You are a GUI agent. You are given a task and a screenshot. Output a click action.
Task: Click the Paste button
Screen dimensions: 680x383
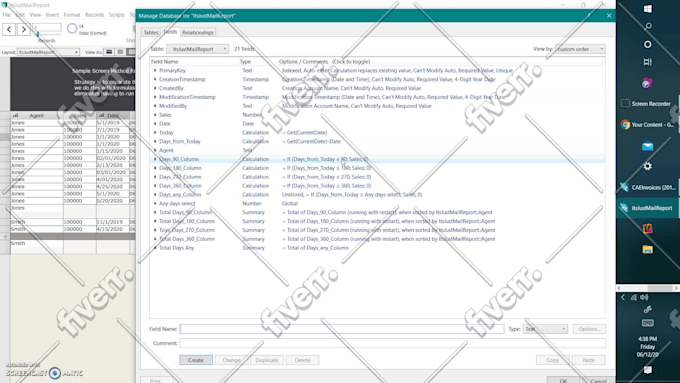588,360
